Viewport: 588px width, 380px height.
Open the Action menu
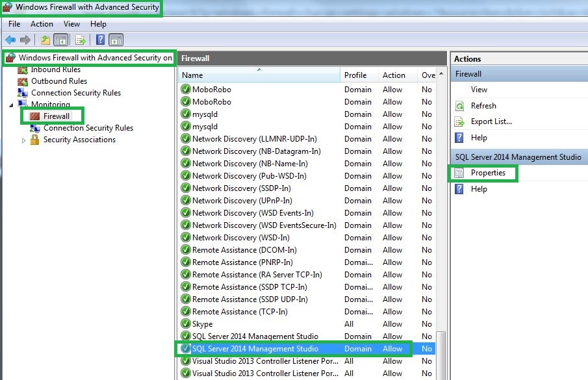pos(42,24)
